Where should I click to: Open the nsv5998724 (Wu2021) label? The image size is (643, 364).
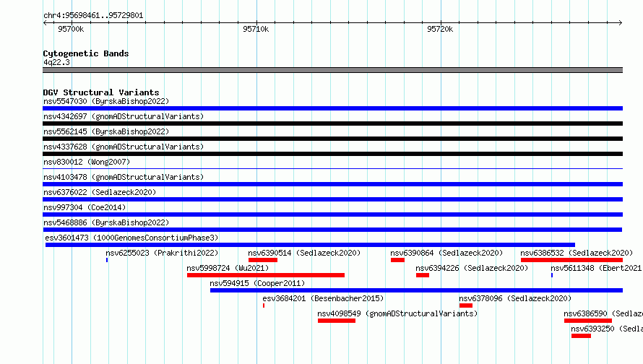tap(228, 268)
